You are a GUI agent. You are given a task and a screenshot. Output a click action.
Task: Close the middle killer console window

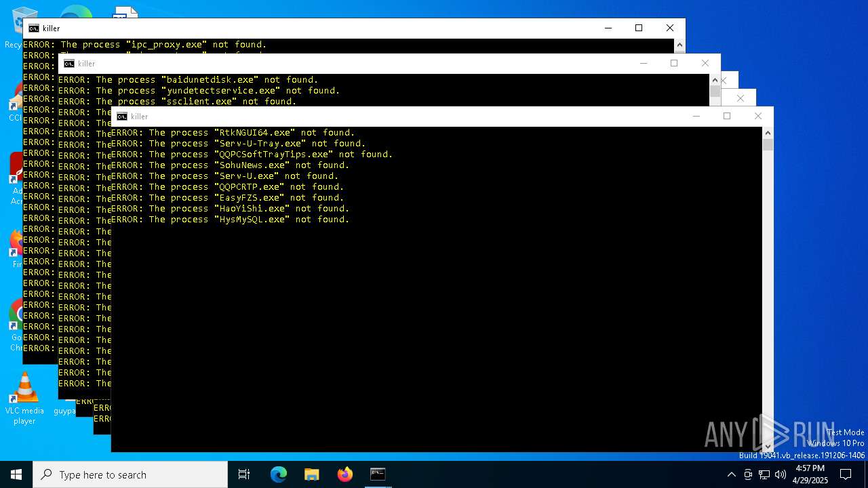pyautogui.click(x=705, y=63)
